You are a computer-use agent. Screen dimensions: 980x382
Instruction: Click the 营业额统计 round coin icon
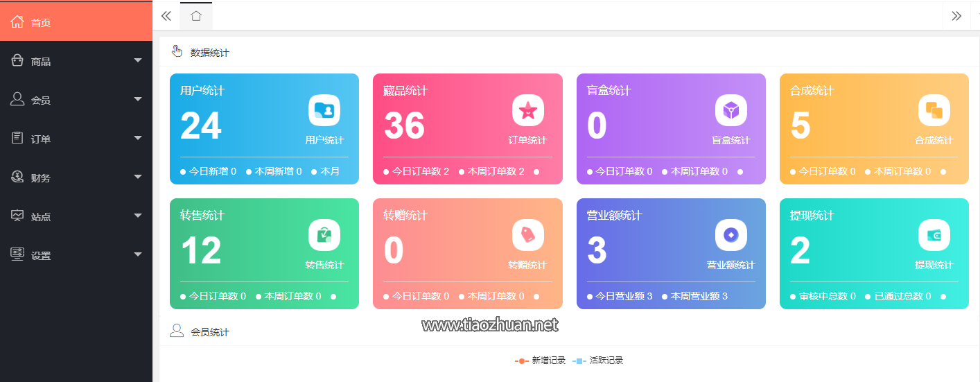pos(730,235)
